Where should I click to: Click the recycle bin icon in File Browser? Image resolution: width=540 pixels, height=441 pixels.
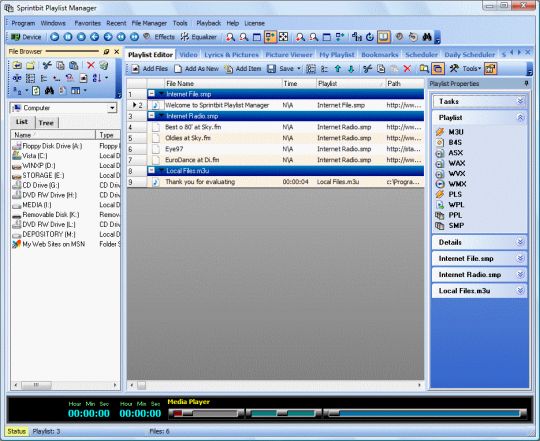tap(104, 65)
